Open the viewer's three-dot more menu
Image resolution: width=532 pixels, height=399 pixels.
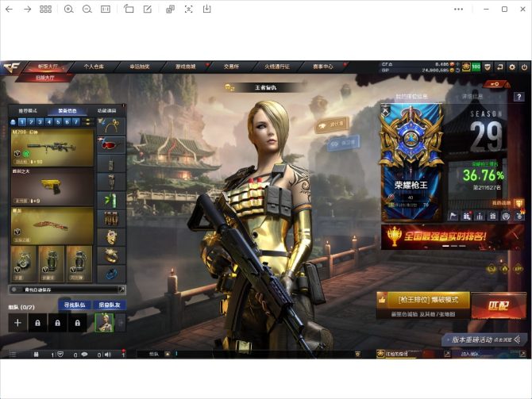[x=458, y=10]
